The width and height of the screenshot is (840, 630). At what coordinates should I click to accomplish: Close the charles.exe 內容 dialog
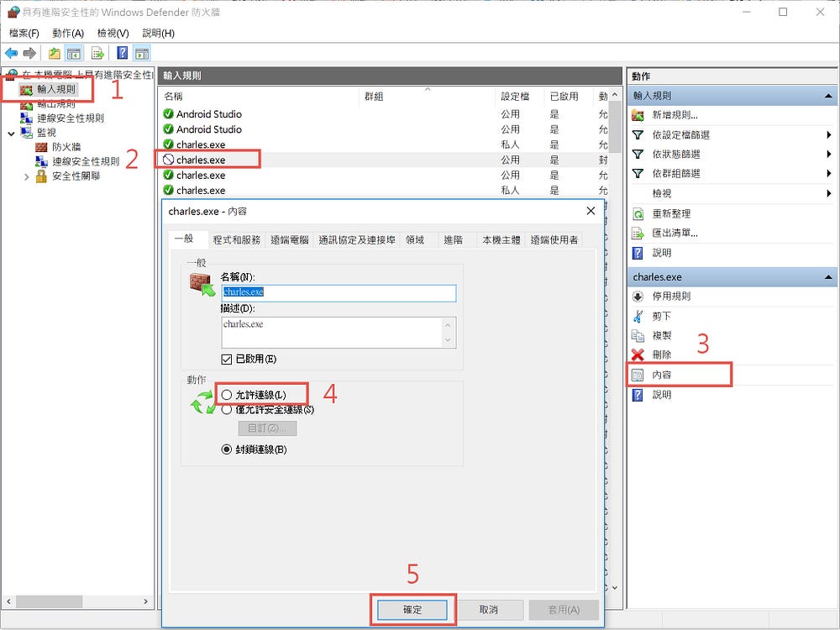(x=591, y=211)
